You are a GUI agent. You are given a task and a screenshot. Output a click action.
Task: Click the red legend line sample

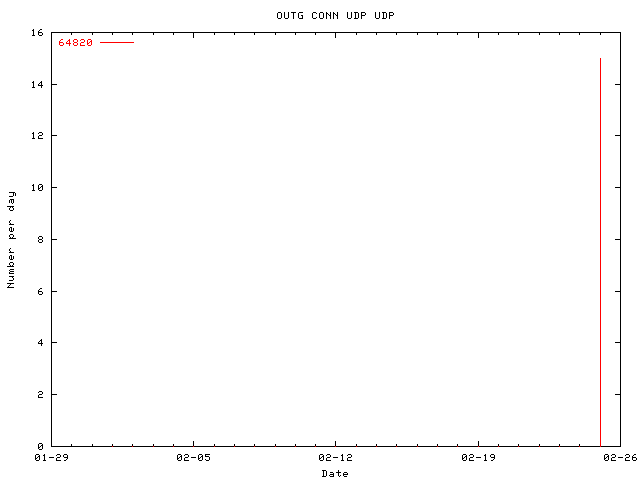pyautogui.click(x=117, y=42)
